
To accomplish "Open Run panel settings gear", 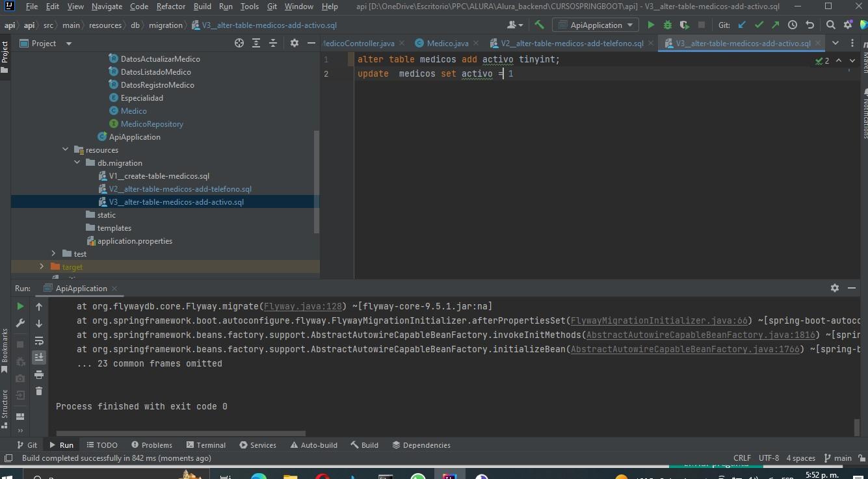I will coord(835,288).
